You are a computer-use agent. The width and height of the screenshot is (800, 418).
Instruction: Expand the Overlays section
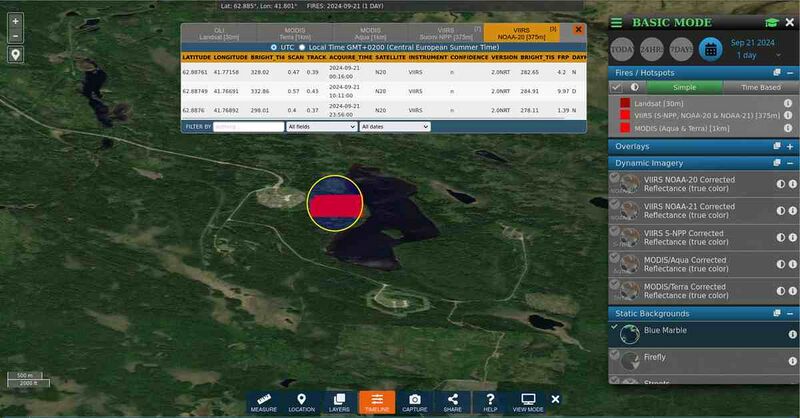coord(789,146)
